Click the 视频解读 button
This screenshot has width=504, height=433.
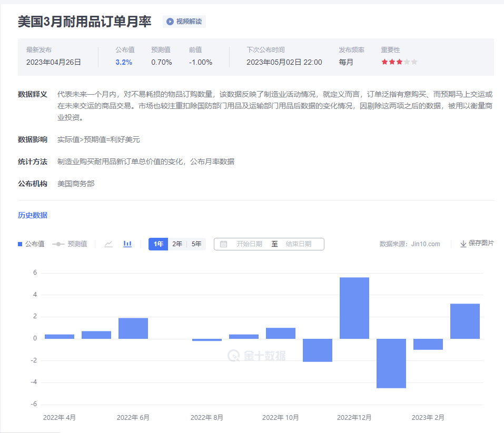[183, 22]
